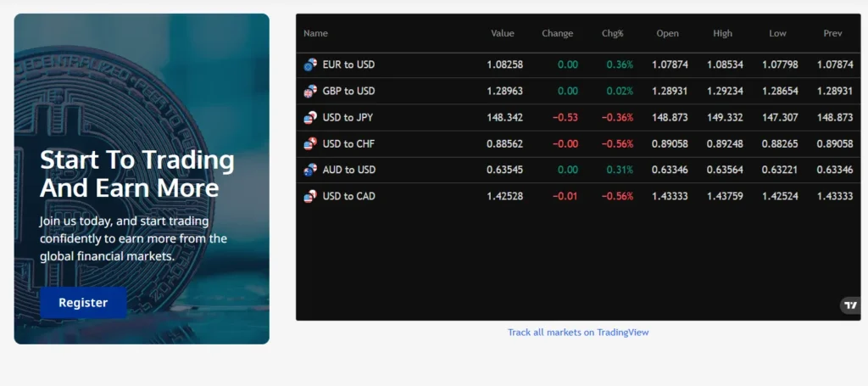The image size is (868, 386).
Task: Click the GBP to USD currency flag icon
Action: point(310,91)
